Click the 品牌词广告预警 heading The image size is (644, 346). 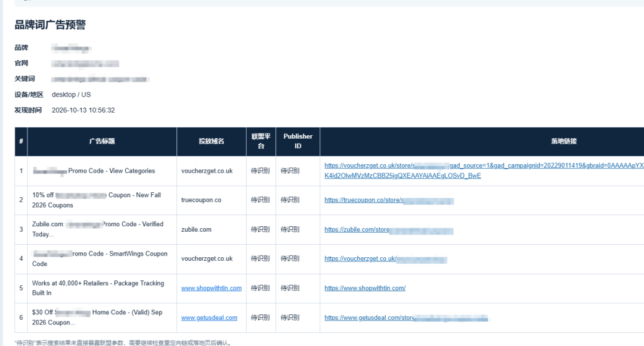tap(50, 25)
